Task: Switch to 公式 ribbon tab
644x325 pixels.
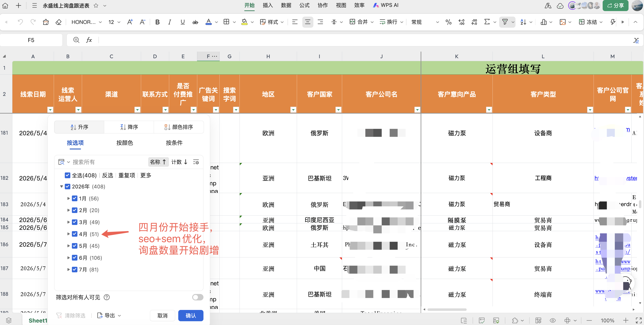Action: (304, 5)
